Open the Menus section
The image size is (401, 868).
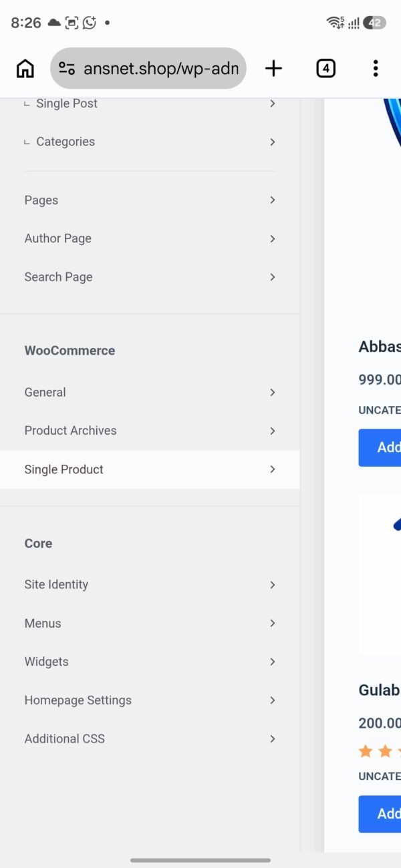coord(150,623)
